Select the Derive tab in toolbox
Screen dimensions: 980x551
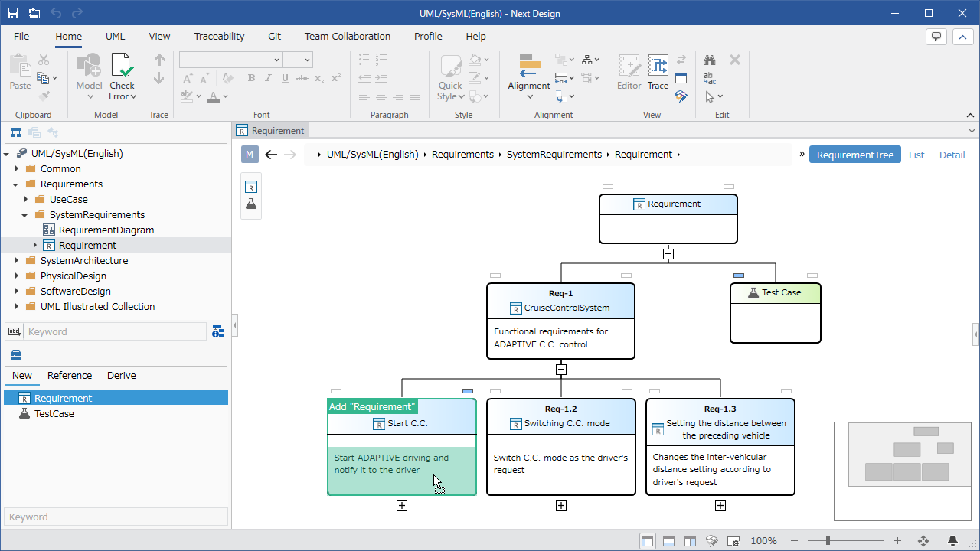pyautogui.click(x=122, y=376)
